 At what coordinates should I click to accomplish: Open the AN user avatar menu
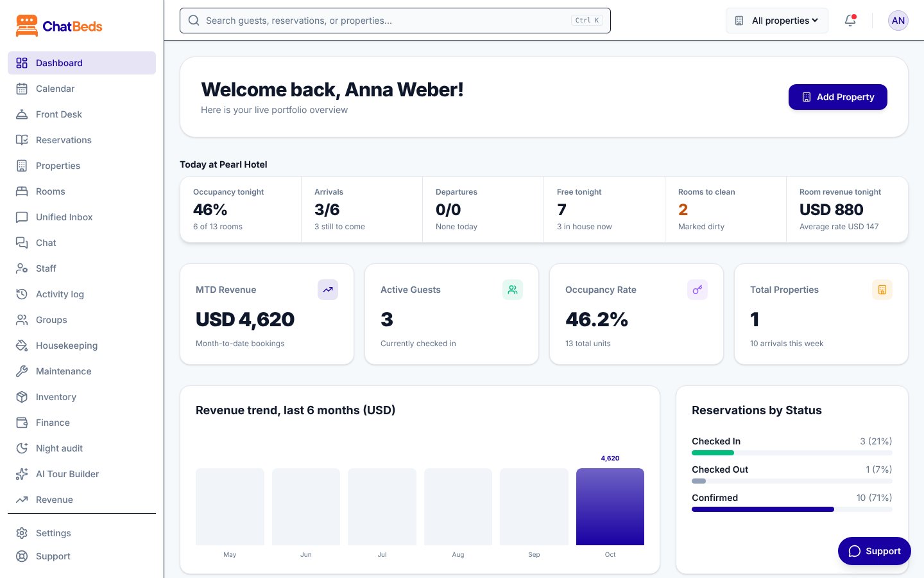click(898, 21)
